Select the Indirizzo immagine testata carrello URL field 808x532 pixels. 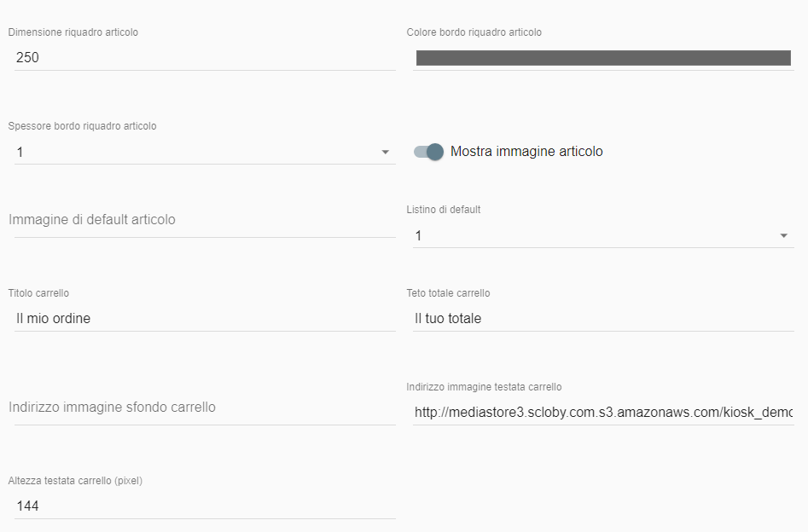[603, 412]
